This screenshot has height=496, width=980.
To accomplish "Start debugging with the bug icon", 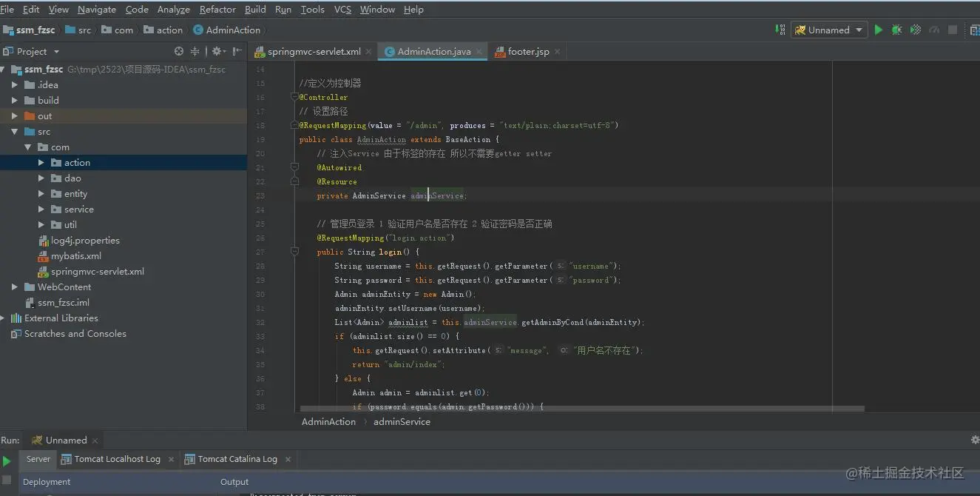I will [x=896, y=30].
